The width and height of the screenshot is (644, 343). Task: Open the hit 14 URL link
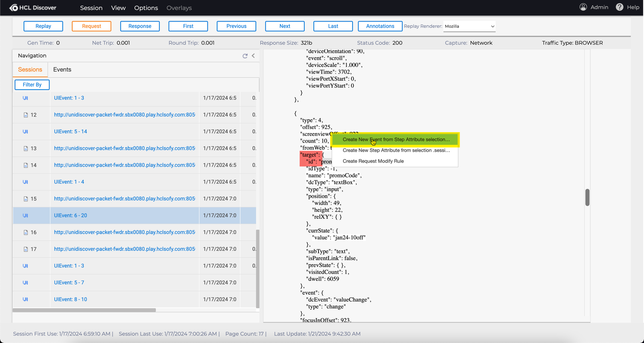[x=125, y=165]
